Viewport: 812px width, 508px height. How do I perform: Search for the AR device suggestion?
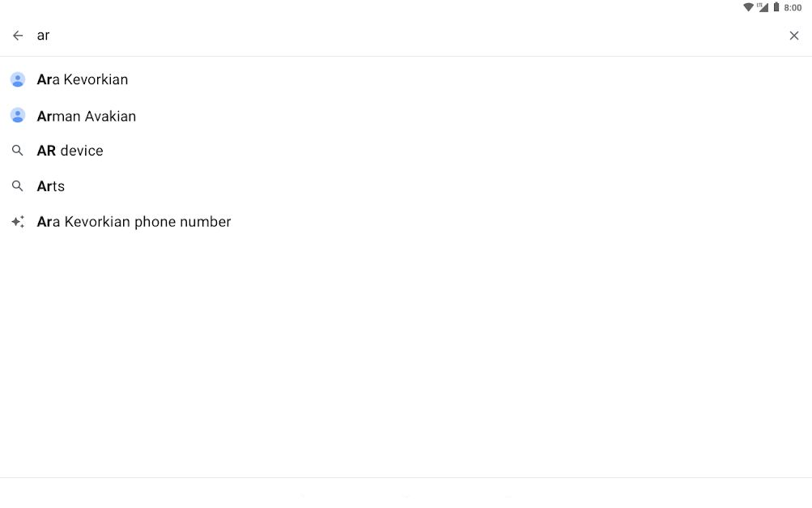point(406,151)
